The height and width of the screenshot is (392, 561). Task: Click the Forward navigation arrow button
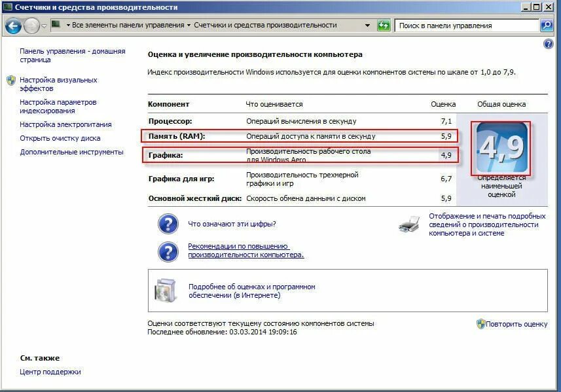tap(32, 26)
